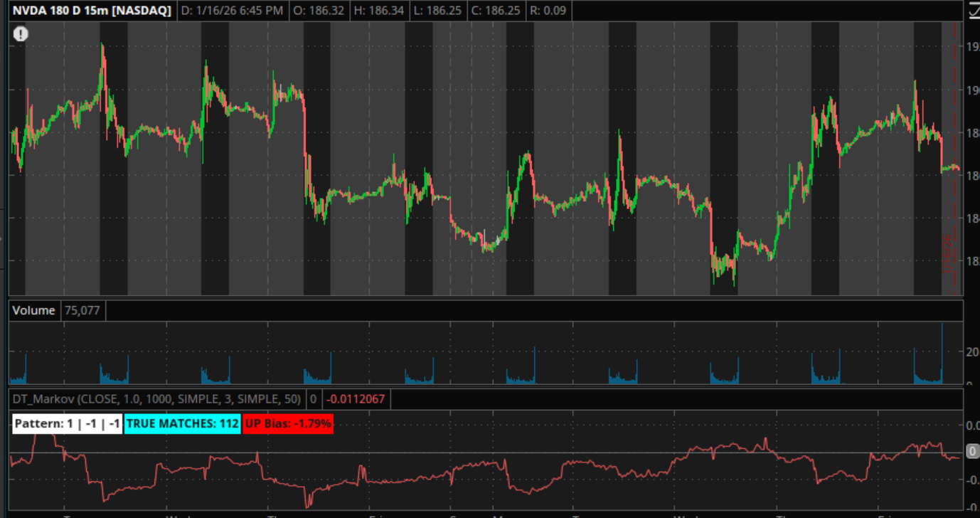
Task: Click the NVDA 180 D 15m symbol title
Action: (92, 11)
